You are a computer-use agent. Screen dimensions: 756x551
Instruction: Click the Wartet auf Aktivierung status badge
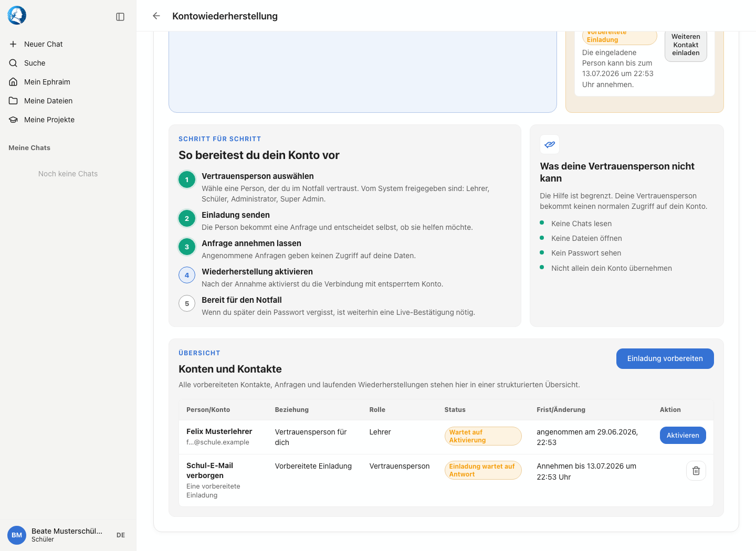pos(482,436)
